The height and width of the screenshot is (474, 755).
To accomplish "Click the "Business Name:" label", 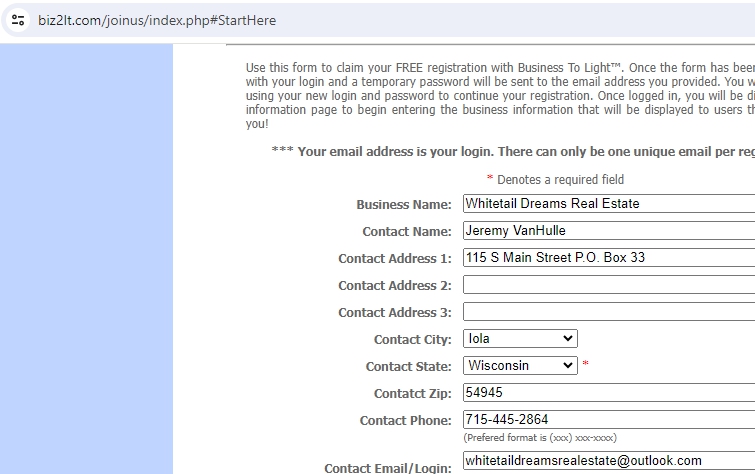I will point(404,205).
